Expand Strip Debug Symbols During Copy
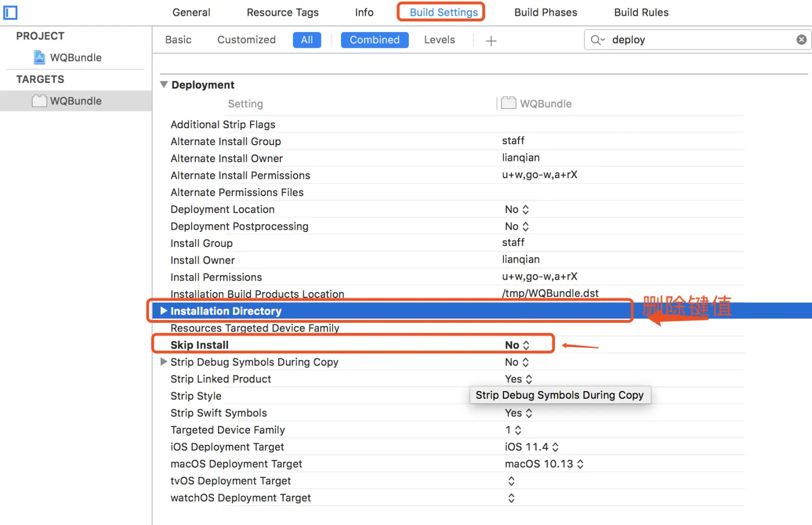 pos(163,361)
